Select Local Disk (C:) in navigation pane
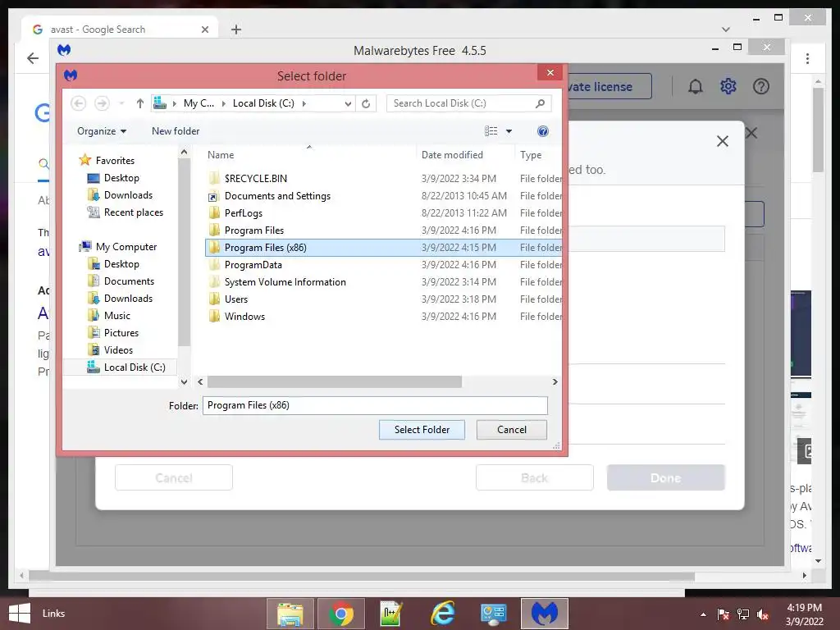Viewport: 840px width, 630px height. pyautogui.click(x=135, y=367)
